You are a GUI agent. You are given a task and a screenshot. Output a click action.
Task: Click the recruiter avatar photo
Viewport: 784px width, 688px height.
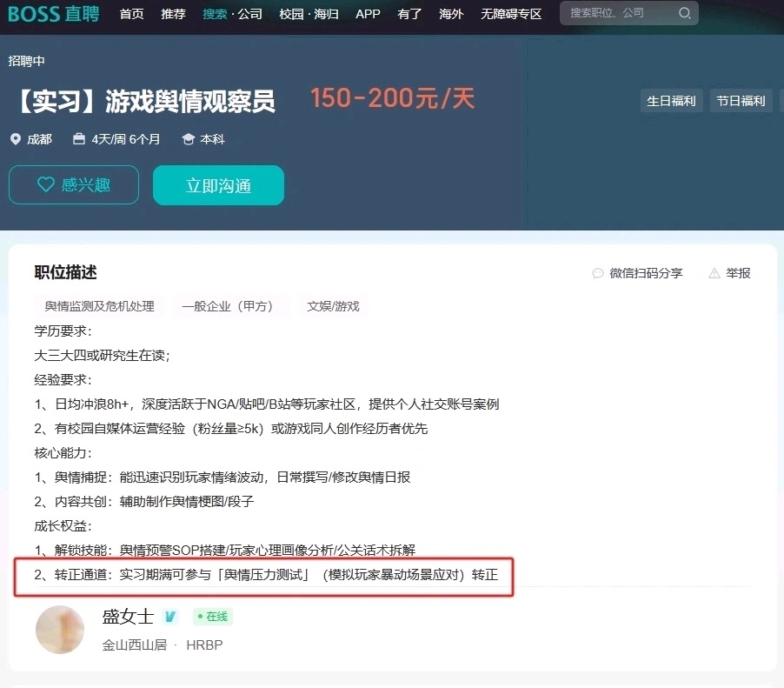click(60, 630)
